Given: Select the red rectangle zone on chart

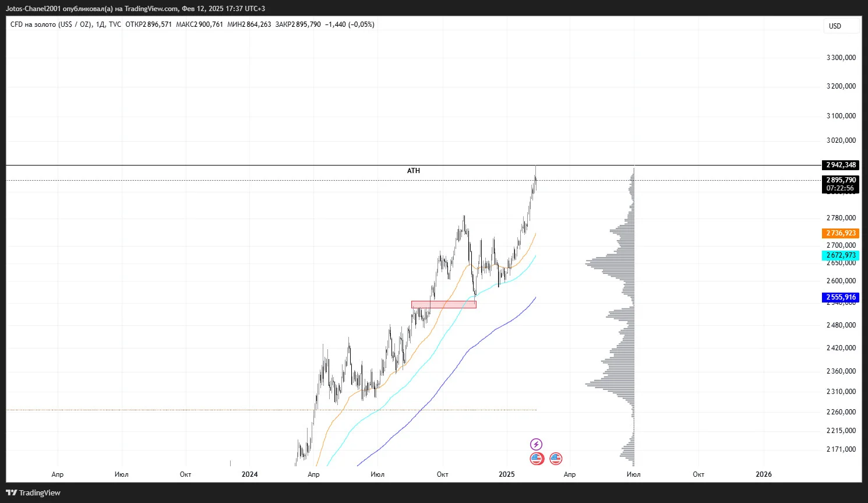Looking at the screenshot, I should point(444,304).
